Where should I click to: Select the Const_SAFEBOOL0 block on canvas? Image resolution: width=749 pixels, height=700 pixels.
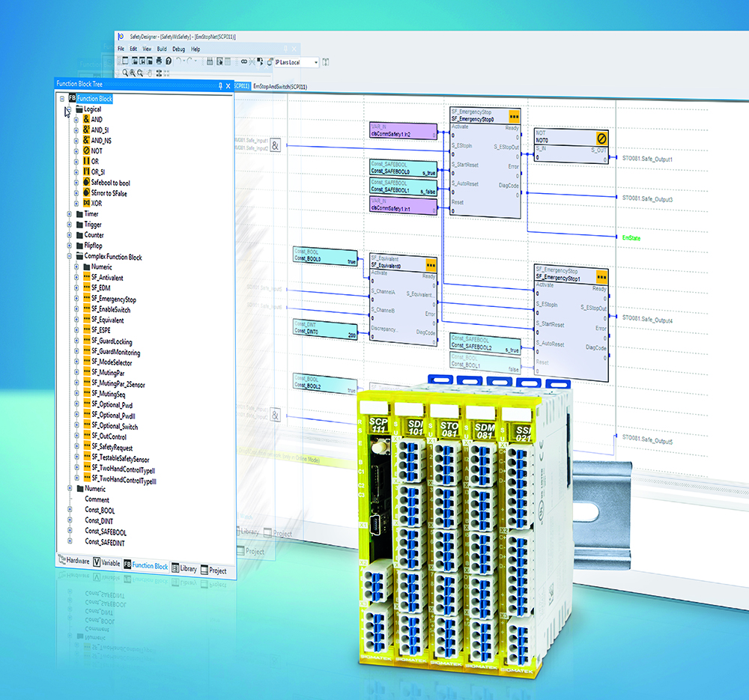pyautogui.click(x=404, y=168)
